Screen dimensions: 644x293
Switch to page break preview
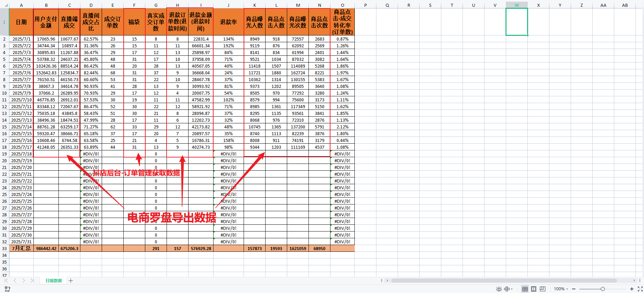543,289
